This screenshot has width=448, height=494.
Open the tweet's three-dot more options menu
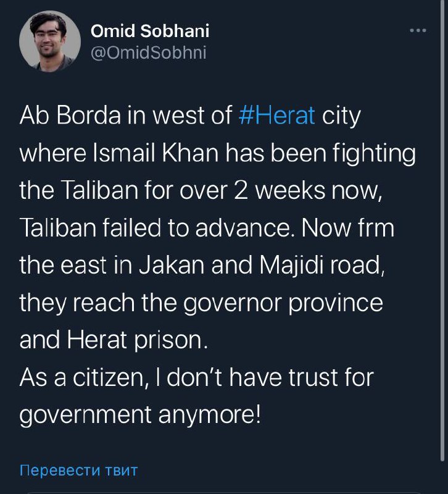(x=418, y=30)
